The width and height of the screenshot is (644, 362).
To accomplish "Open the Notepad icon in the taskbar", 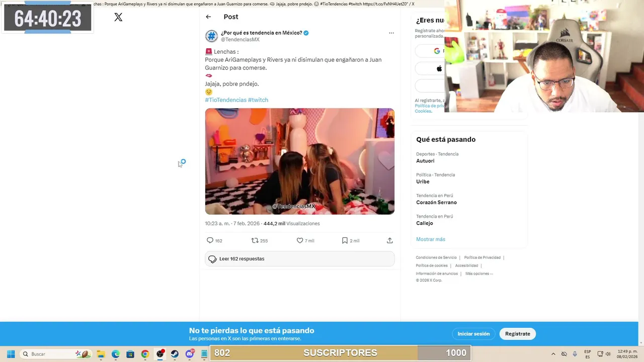I will (x=204, y=354).
